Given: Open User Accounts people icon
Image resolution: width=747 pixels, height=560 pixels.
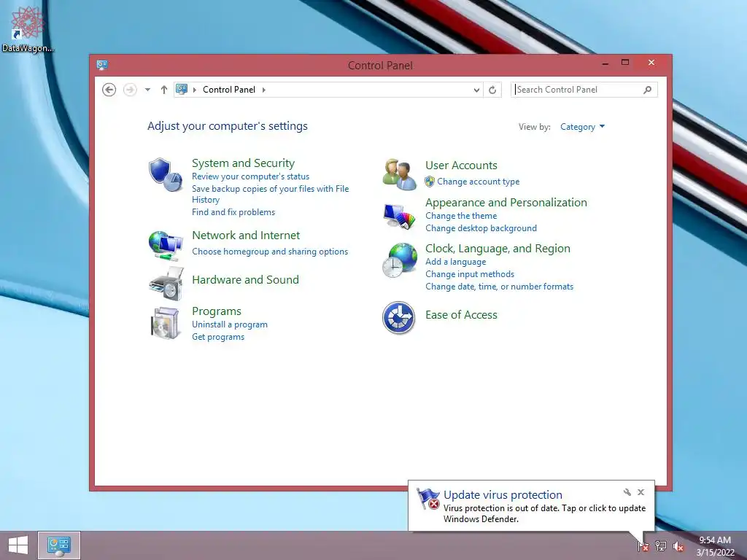Looking at the screenshot, I should click(399, 174).
